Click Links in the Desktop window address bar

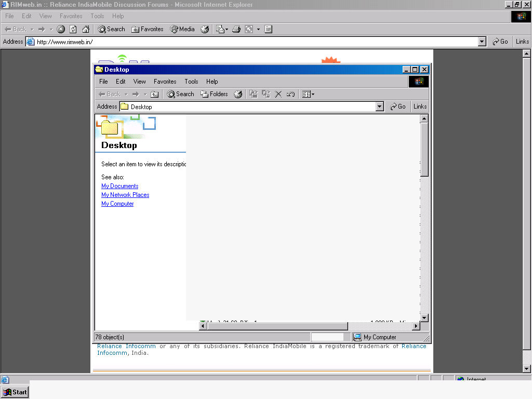pyautogui.click(x=420, y=107)
